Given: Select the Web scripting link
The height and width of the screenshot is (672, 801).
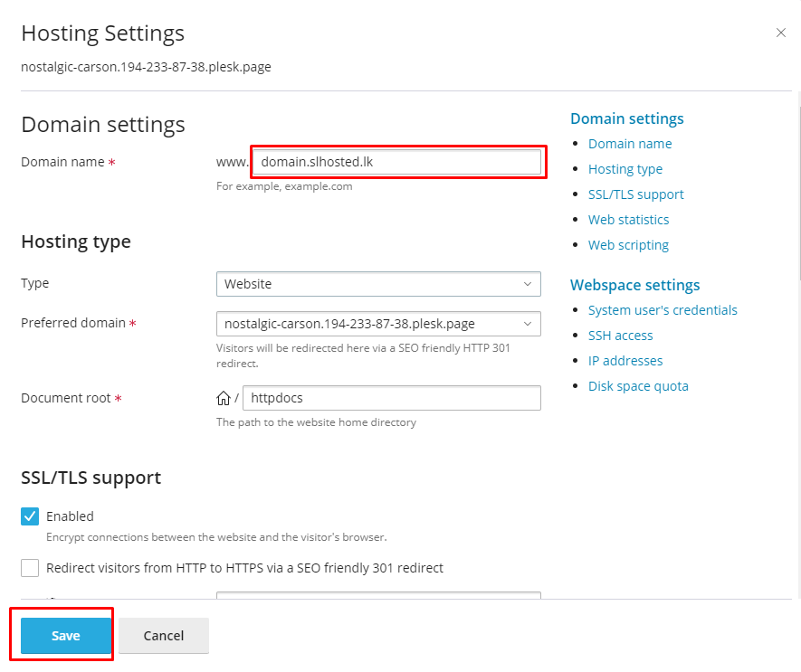Looking at the screenshot, I should click(628, 245).
